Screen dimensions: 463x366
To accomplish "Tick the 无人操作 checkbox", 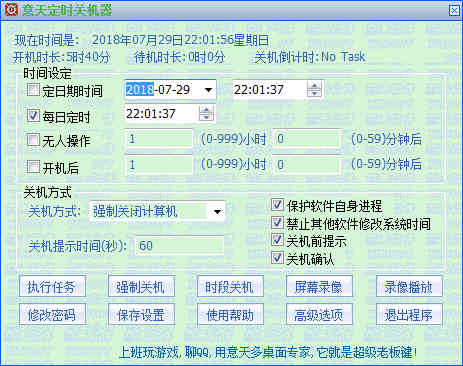I will 33,140.
